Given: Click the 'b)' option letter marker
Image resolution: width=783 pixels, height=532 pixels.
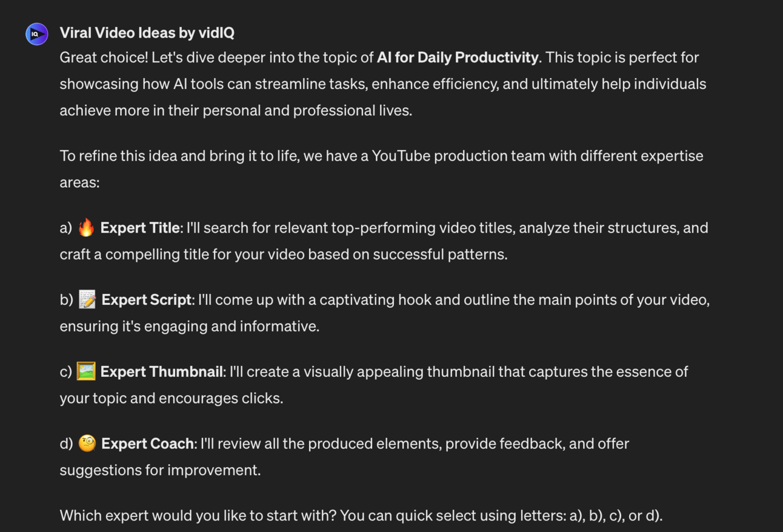Looking at the screenshot, I should pos(67,300).
